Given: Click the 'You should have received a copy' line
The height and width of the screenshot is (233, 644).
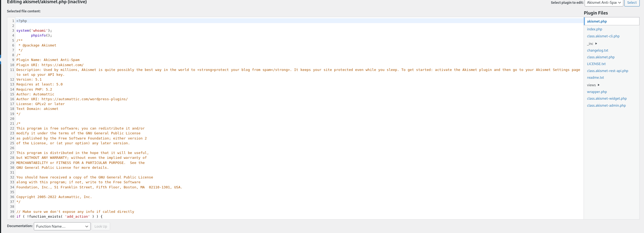Looking at the screenshot, I should (85, 177).
